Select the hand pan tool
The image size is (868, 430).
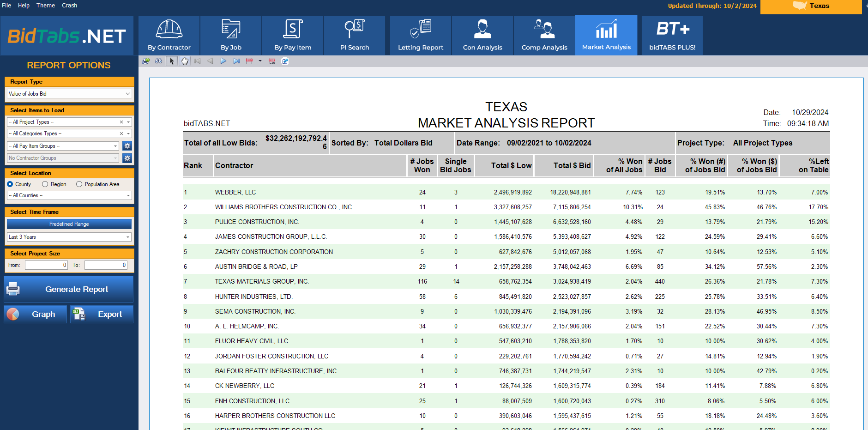[185, 61]
